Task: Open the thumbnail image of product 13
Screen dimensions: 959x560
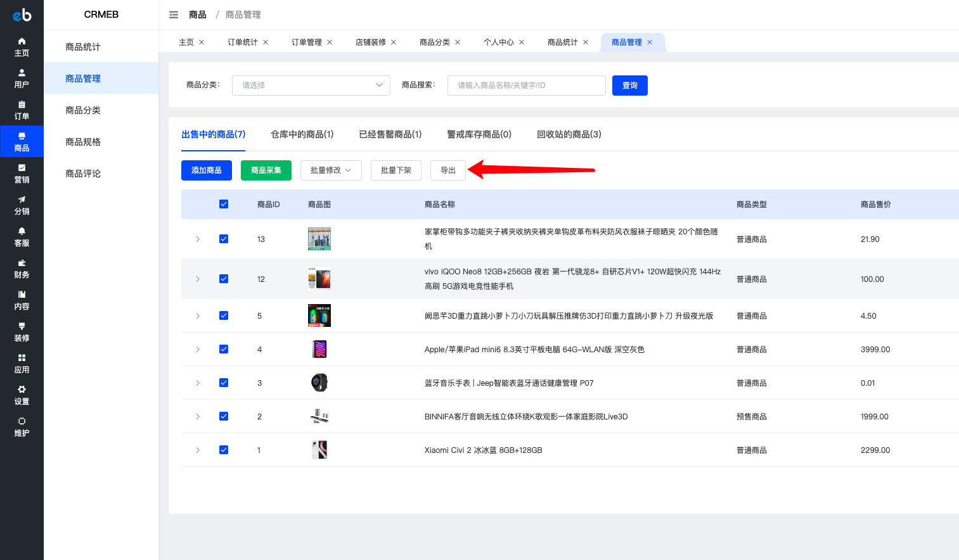Action: click(319, 239)
